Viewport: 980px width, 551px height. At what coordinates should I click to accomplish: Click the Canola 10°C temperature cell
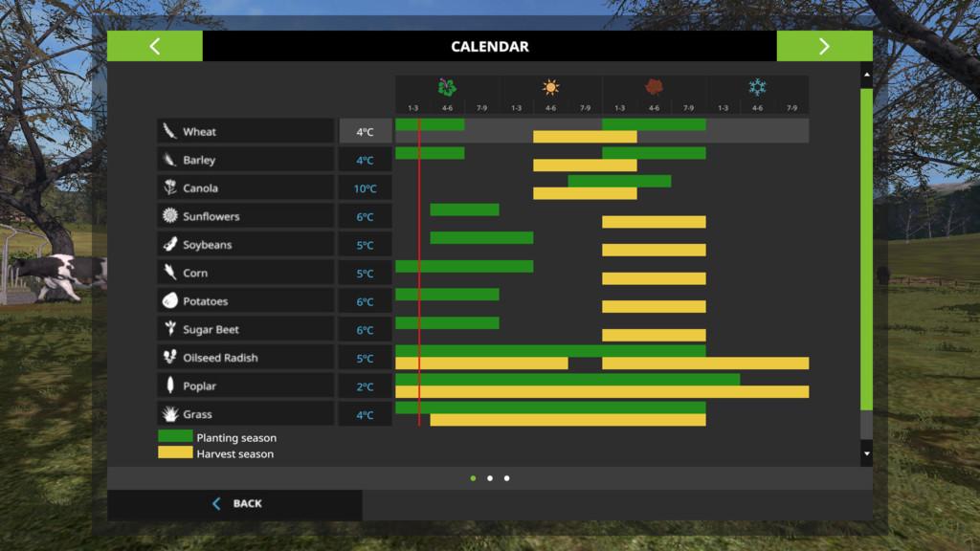[x=366, y=188]
